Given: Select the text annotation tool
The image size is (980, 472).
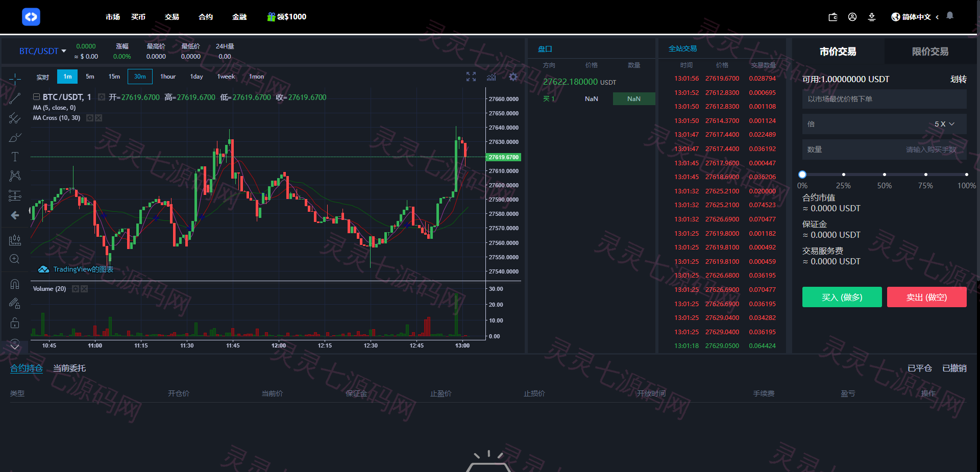Looking at the screenshot, I should point(15,157).
